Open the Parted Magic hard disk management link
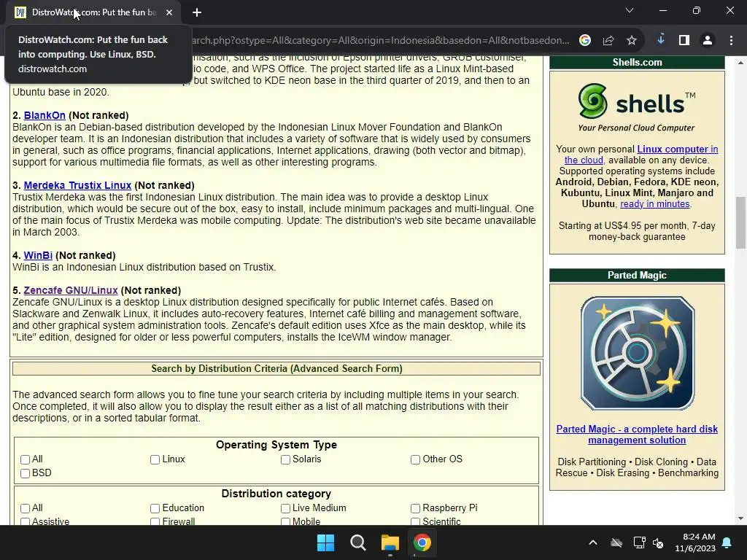Viewport: 747px width, 560px height. click(637, 435)
